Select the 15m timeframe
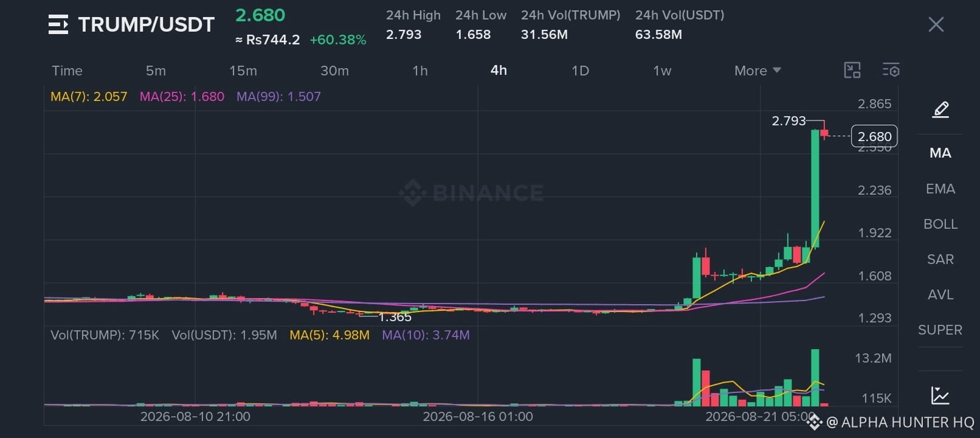Image resolution: width=980 pixels, height=438 pixels. pyautogui.click(x=243, y=71)
